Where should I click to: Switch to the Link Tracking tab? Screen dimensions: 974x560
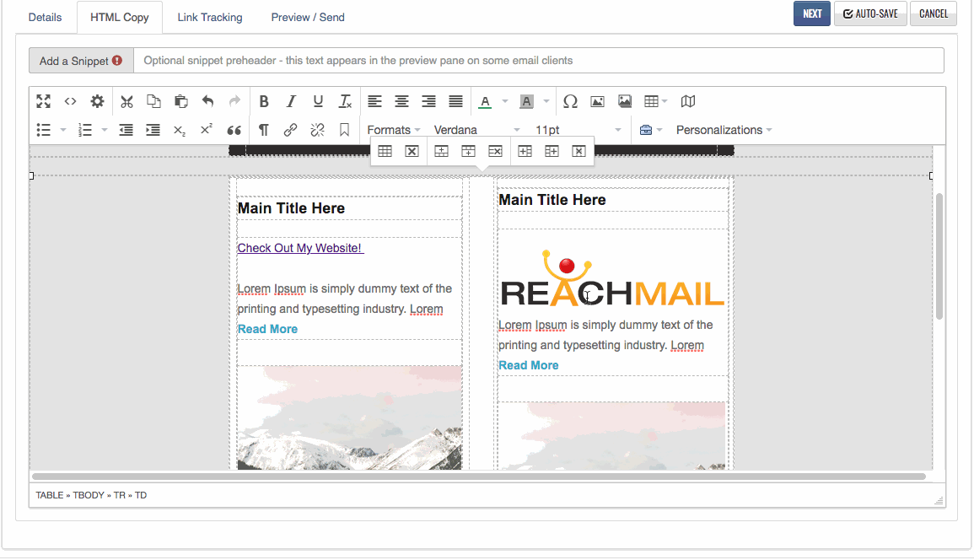(209, 17)
